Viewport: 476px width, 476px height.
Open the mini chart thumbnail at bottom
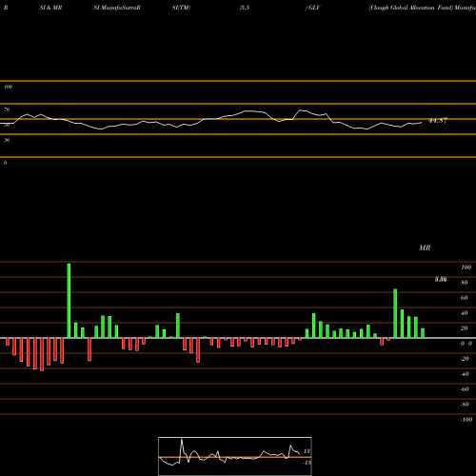click(x=235, y=456)
